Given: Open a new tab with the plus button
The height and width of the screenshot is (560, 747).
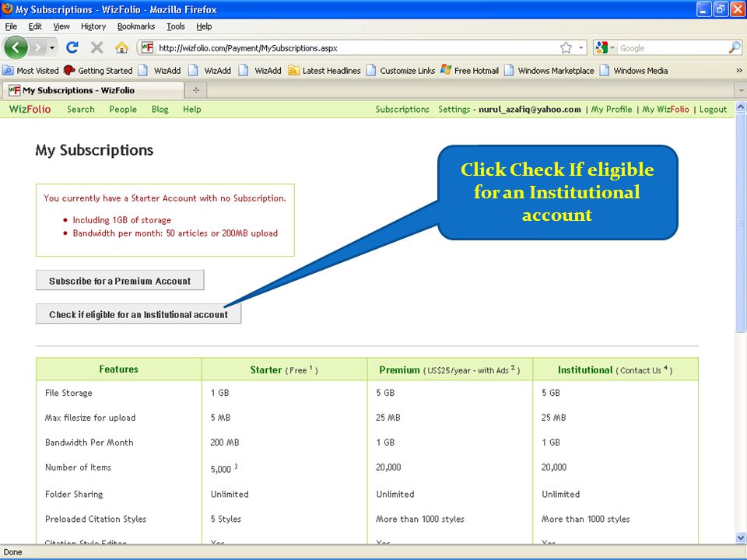Looking at the screenshot, I should point(196,90).
